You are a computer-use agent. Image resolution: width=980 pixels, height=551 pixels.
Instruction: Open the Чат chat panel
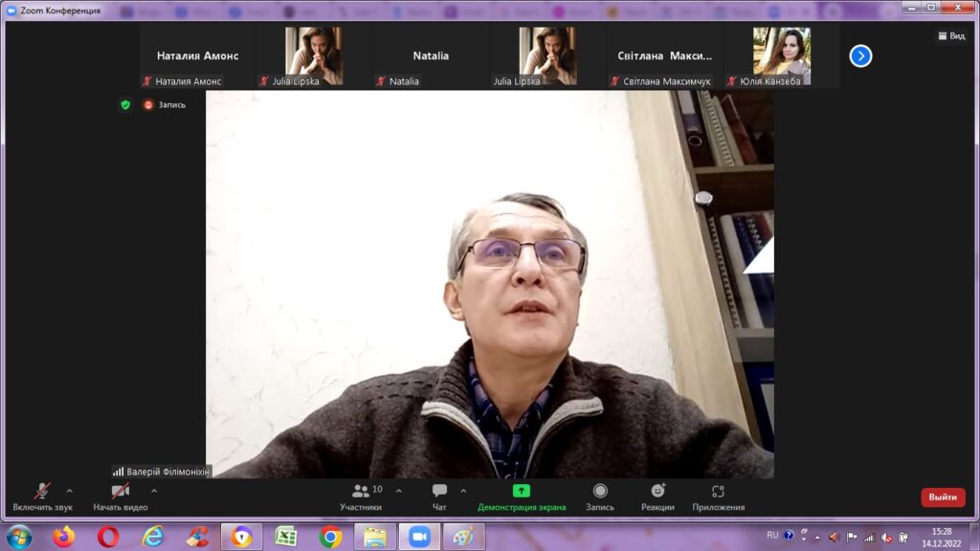439,497
